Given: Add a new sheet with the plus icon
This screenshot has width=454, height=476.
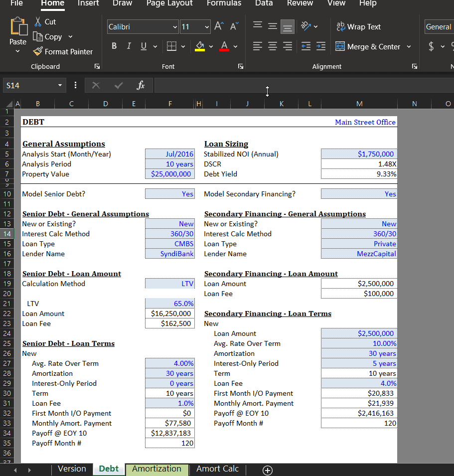Looking at the screenshot, I should click(268, 470).
